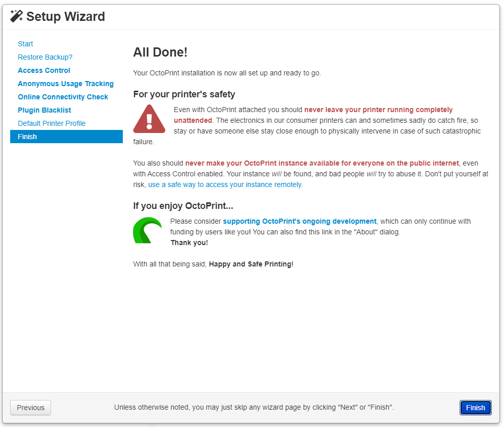This screenshot has height=427, width=504.
Task: Open the safe remote access link
Action: [x=225, y=184]
